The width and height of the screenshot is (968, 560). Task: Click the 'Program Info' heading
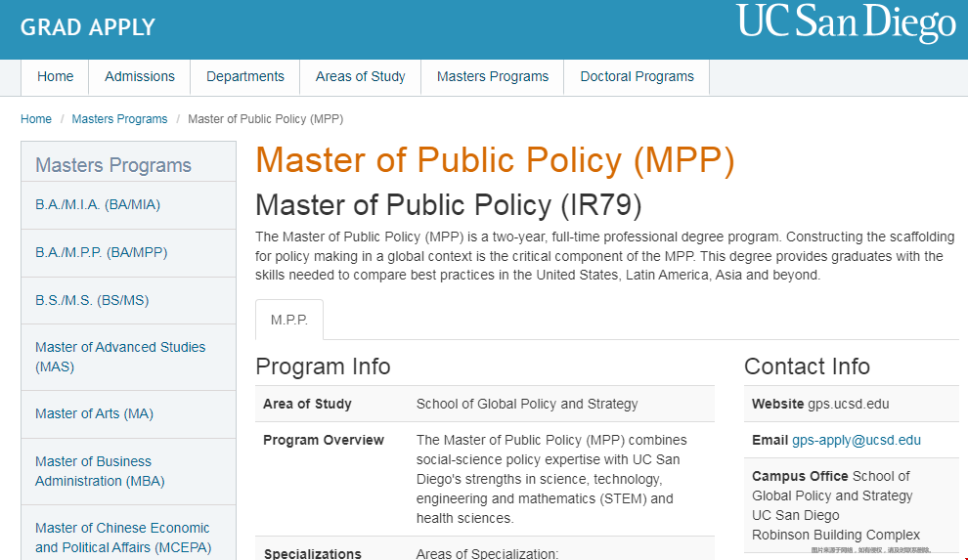(323, 366)
